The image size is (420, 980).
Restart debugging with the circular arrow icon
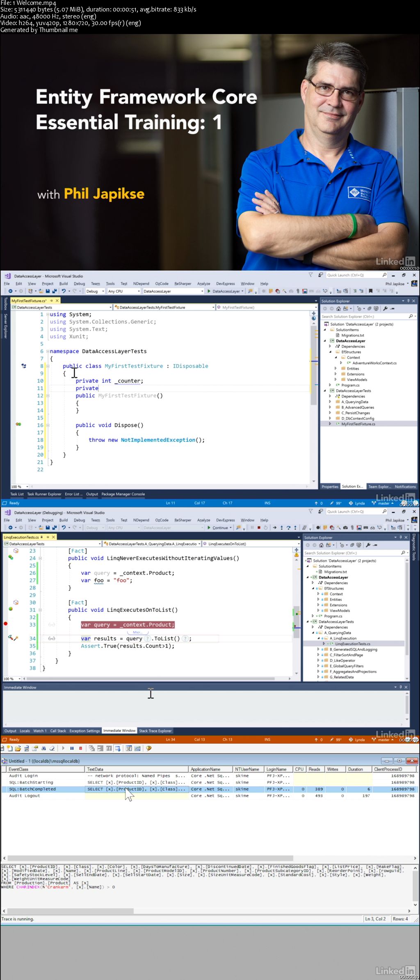266,528
